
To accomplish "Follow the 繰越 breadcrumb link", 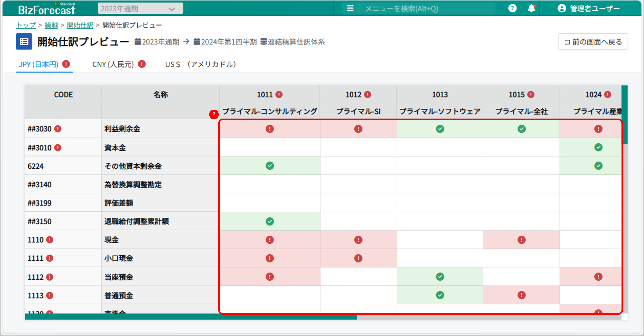I will (51, 25).
